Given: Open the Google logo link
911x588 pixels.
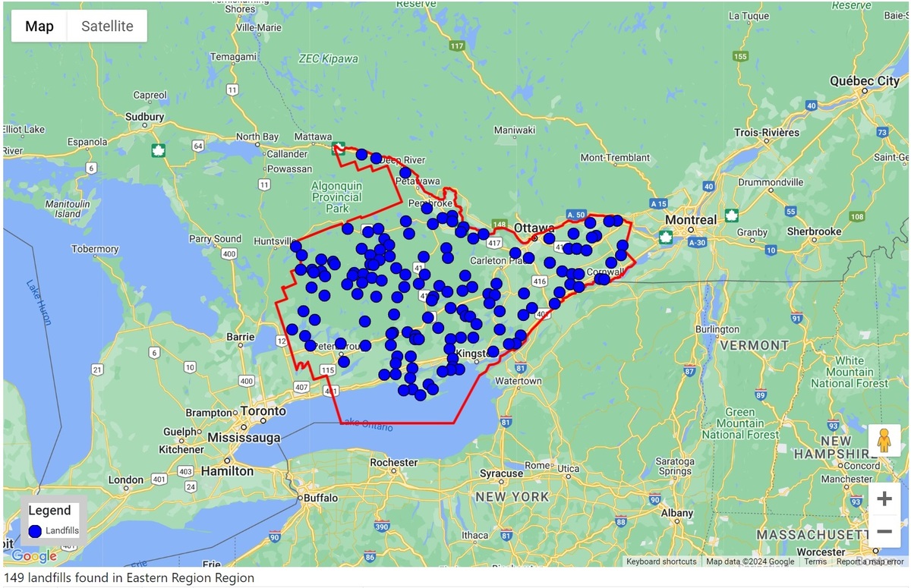Looking at the screenshot, I should coord(34,556).
